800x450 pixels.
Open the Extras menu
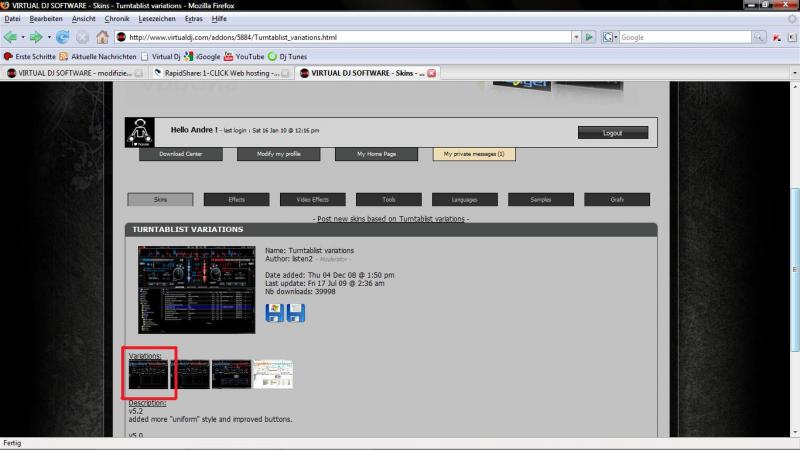tap(193, 19)
